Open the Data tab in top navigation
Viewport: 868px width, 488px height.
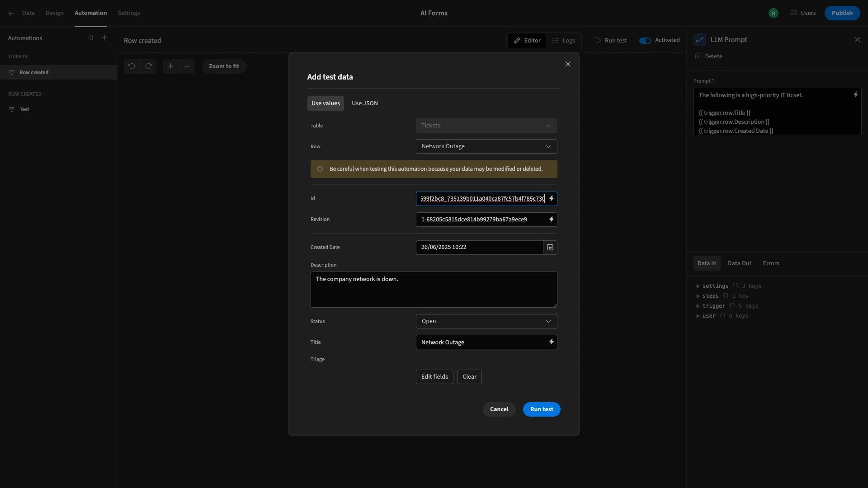[x=28, y=13]
